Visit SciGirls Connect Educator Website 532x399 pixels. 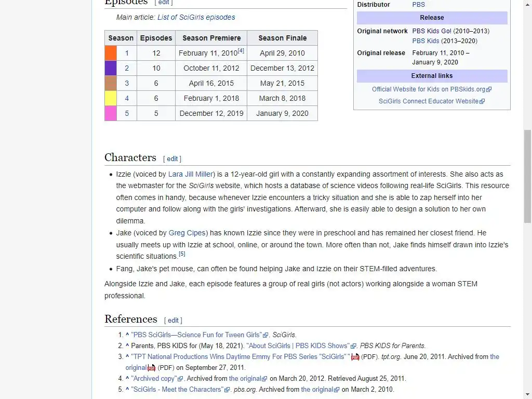click(x=429, y=101)
